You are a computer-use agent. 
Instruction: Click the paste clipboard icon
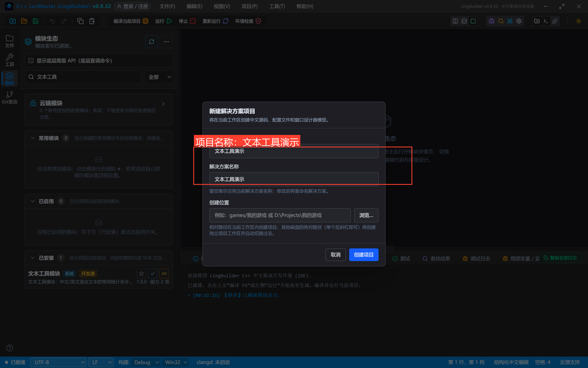[x=92, y=21]
